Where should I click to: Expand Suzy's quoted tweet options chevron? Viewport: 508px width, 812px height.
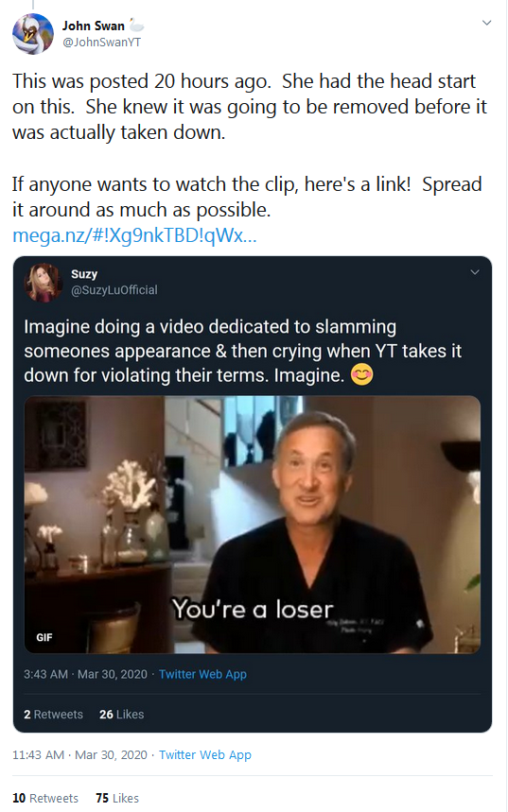(x=474, y=272)
